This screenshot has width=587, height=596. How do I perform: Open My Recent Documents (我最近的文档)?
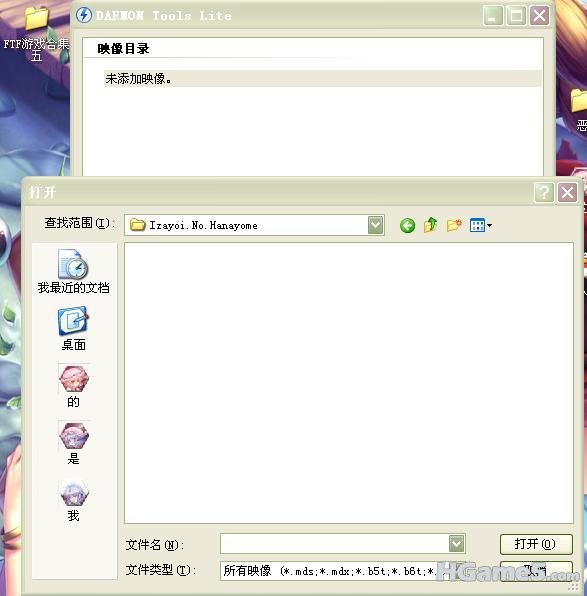click(x=73, y=271)
